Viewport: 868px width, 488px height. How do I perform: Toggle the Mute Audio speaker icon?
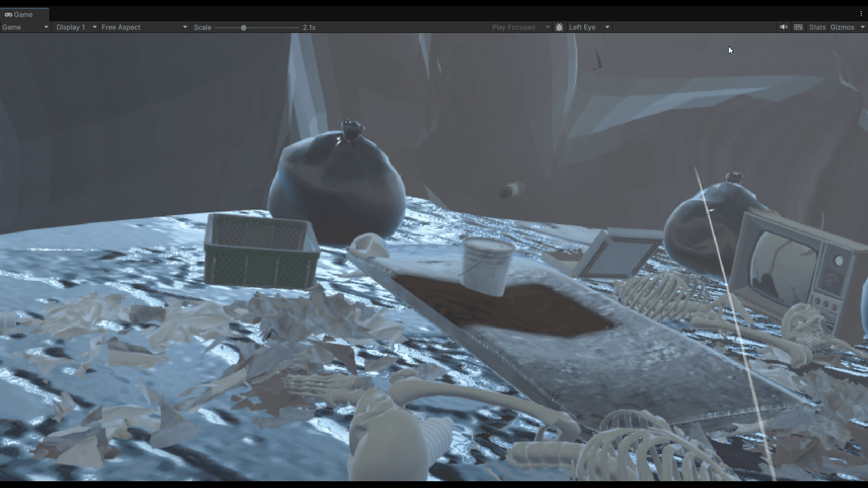783,27
